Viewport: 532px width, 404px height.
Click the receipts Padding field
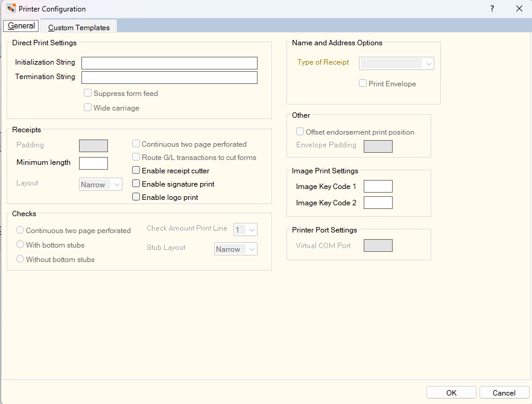coord(93,146)
